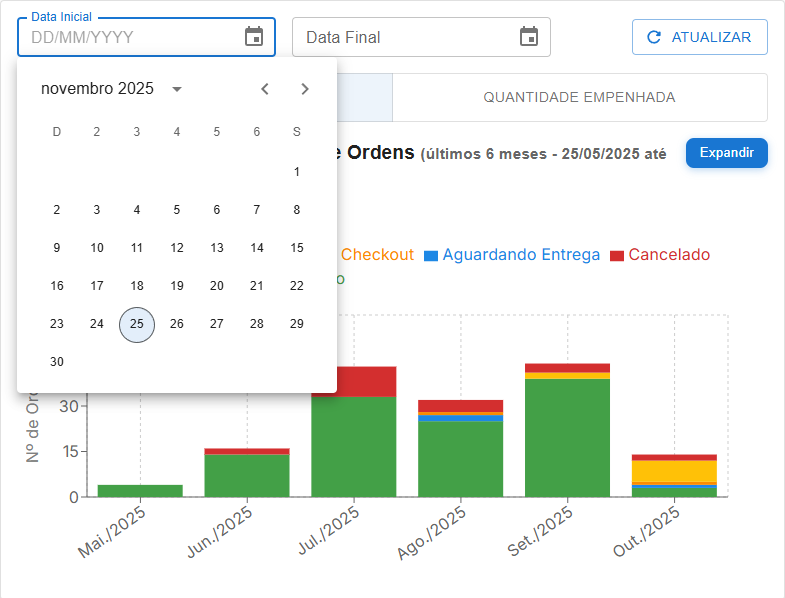The image size is (785, 598).
Task: Pick day 4 in calendar
Action: (x=137, y=210)
